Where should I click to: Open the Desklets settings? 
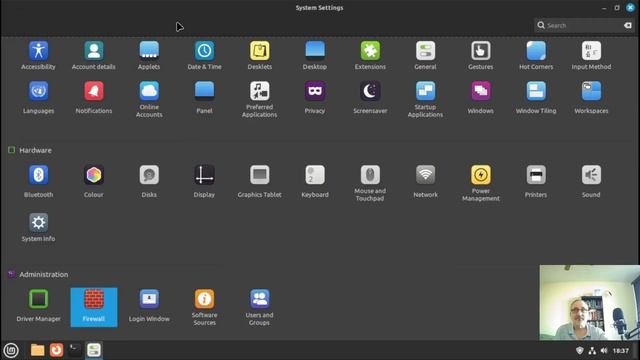tap(260, 56)
